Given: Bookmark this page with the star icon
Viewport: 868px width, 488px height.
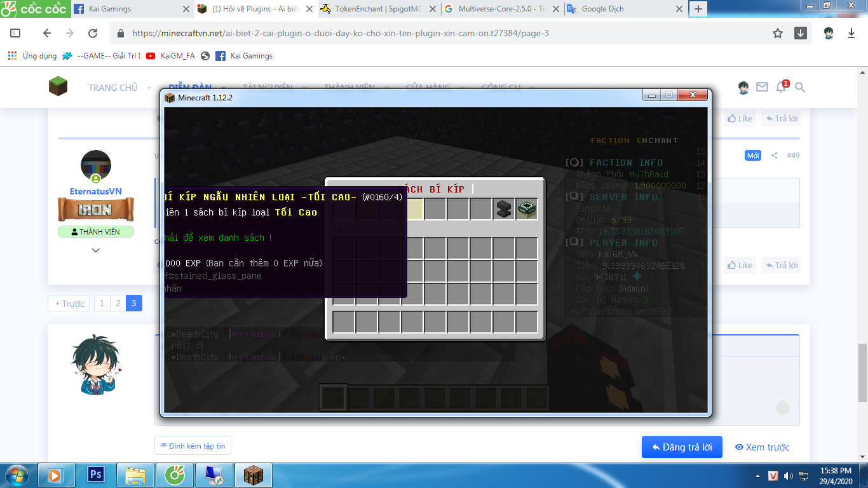Looking at the screenshot, I should point(778,33).
